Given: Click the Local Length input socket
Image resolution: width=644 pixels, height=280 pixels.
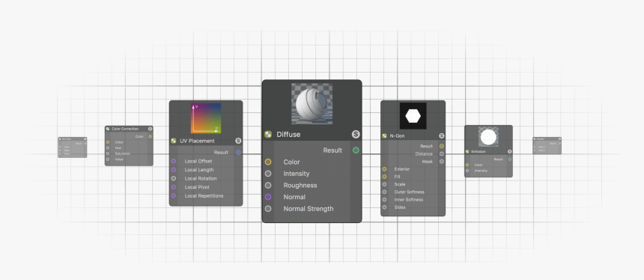Looking at the screenshot, I should point(174,169).
